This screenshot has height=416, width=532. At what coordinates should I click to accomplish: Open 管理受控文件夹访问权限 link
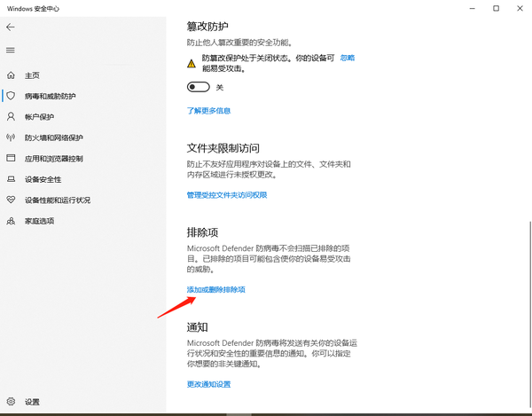point(226,194)
